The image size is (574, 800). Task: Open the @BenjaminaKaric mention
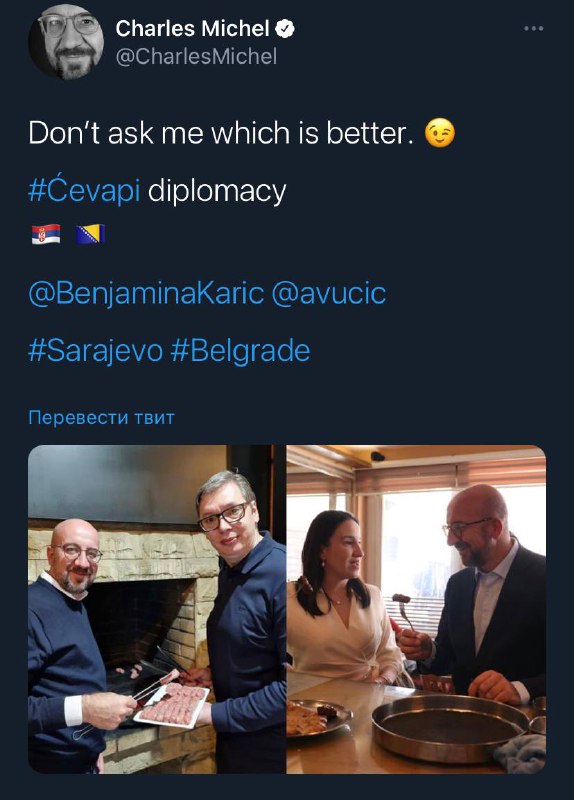[x=146, y=293]
